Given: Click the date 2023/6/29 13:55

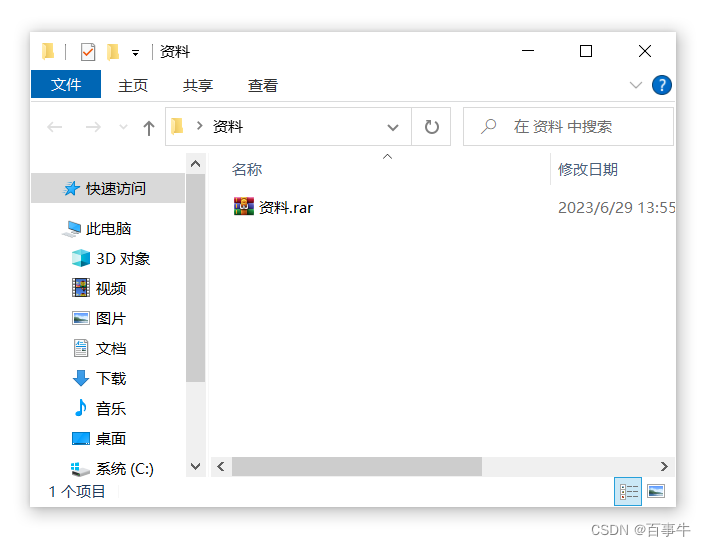Looking at the screenshot, I should (616, 208).
